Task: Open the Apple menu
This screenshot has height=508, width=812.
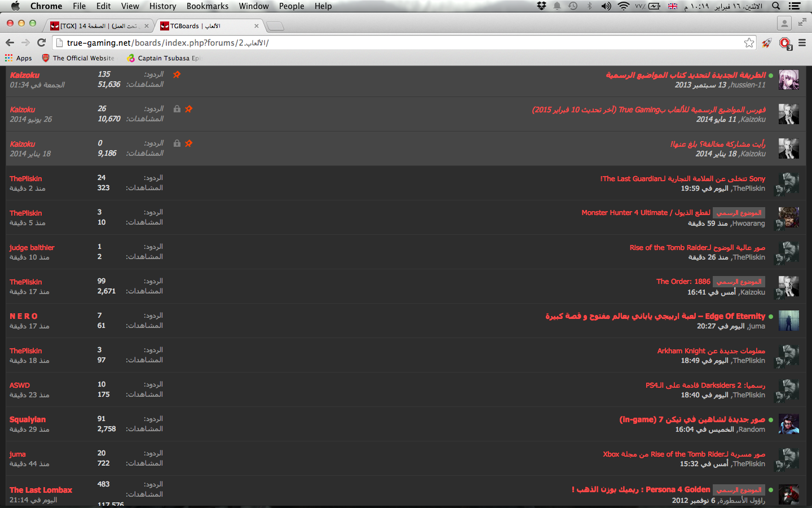Action: [15, 6]
